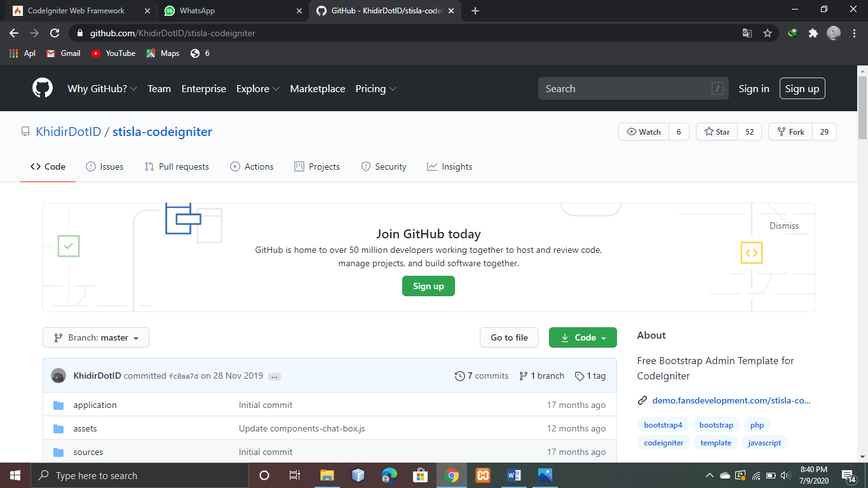Expand the commit message ellipsis button
Screen dimensions: 868x488
tap(275, 376)
